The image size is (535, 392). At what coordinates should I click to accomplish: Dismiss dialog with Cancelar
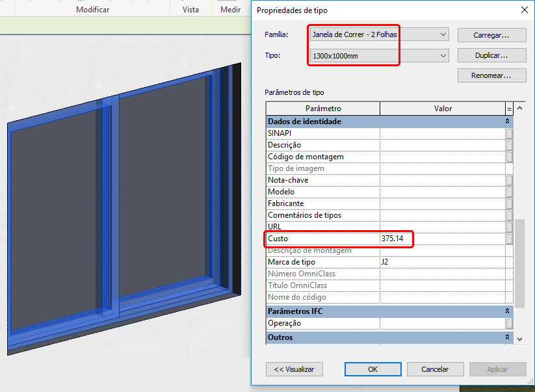(435, 369)
